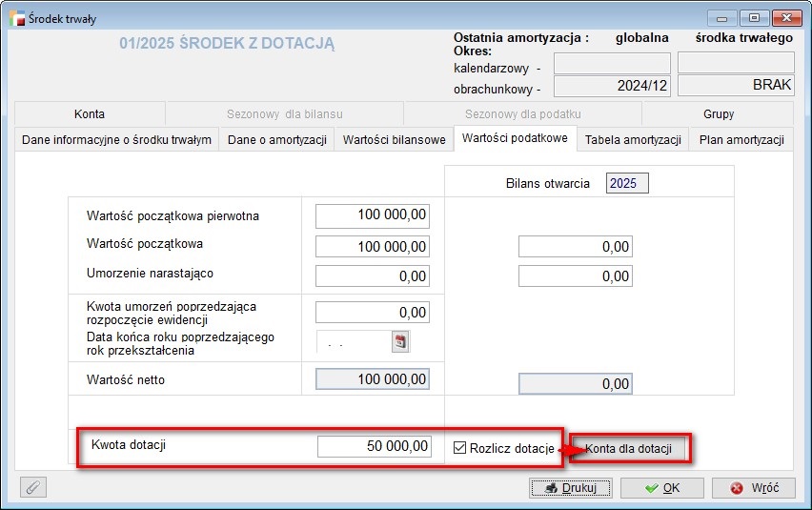812x510 pixels.
Task: Open the Konta tab
Action: click(x=90, y=114)
